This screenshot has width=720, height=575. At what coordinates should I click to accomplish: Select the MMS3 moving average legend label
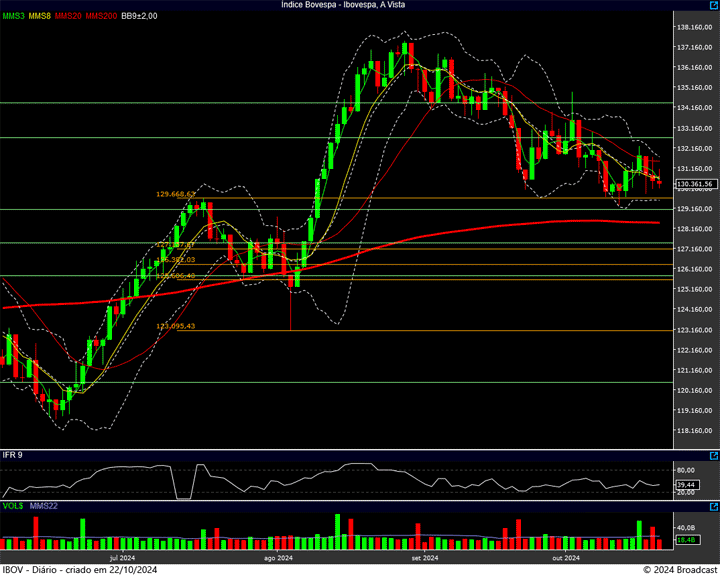(x=13, y=16)
